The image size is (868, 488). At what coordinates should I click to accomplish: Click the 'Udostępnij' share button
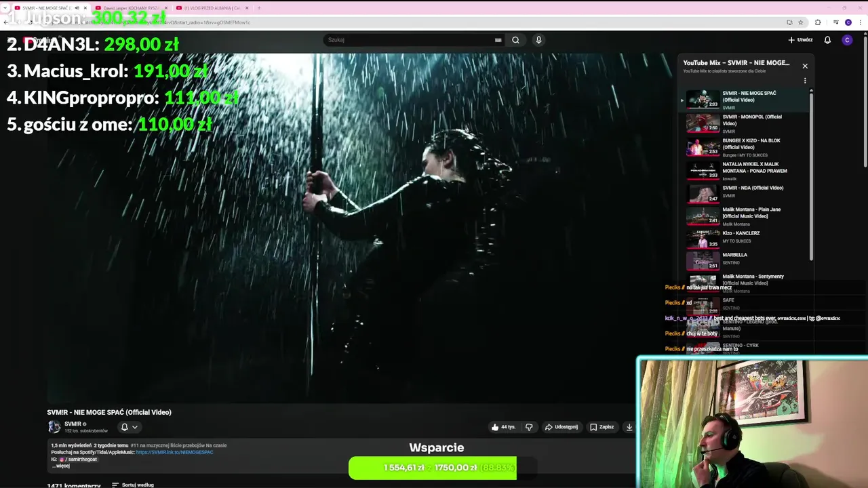point(561,427)
